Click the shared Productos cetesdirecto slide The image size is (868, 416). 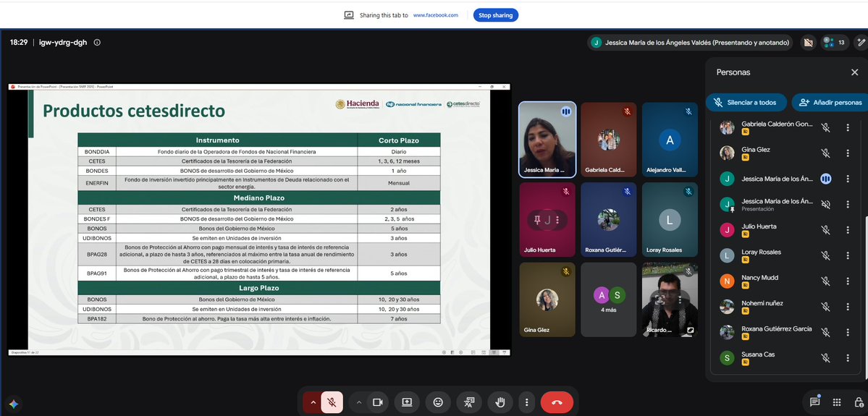(x=259, y=220)
